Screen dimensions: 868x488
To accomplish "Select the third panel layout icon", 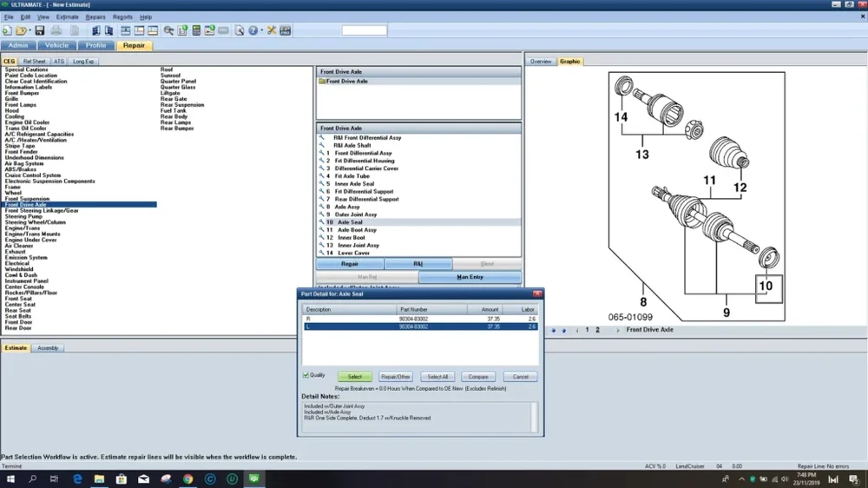I will (x=153, y=30).
